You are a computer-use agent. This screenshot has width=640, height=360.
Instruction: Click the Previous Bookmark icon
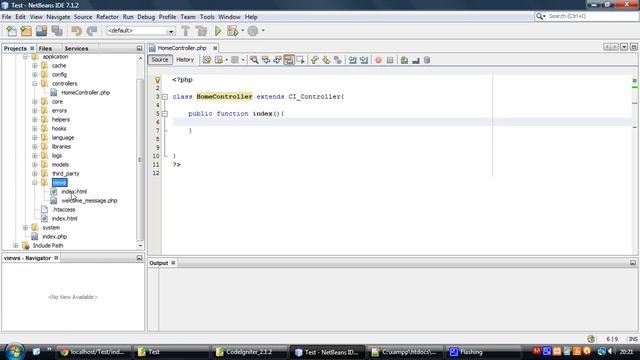click(x=314, y=60)
